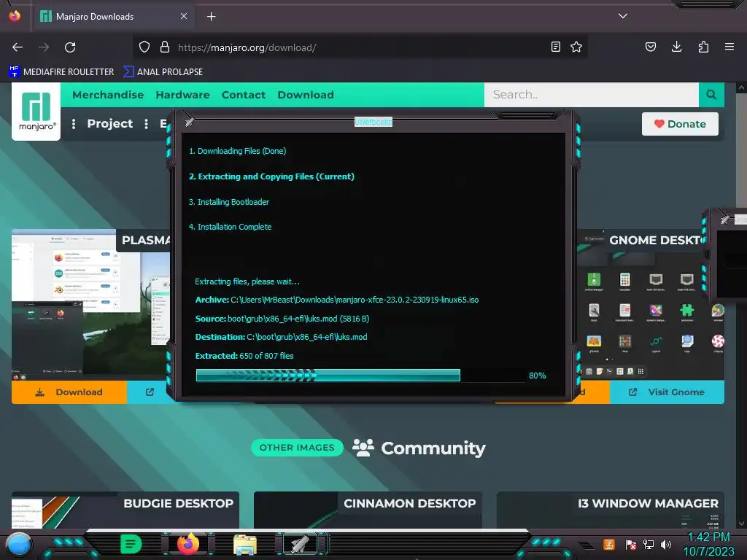Click the address bar URL field
This screenshot has height=560, width=747.
click(x=360, y=47)
